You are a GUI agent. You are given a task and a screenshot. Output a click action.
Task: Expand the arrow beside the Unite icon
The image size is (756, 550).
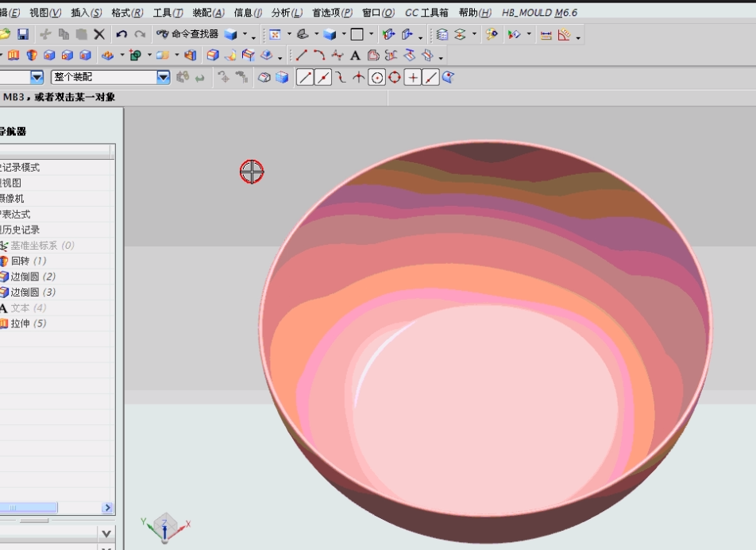(x=149, y=56)
